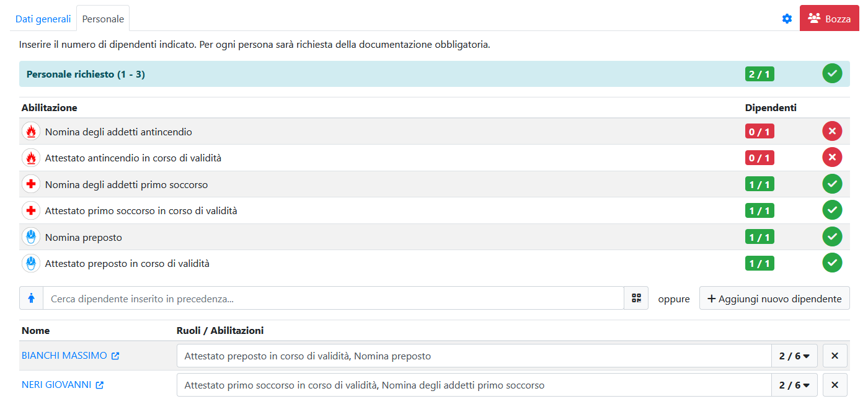The image size is (868, 414).
Task: Click Aggiungi nuovo dipendente button
Action: pyautogui.click(x=774, y=299)
